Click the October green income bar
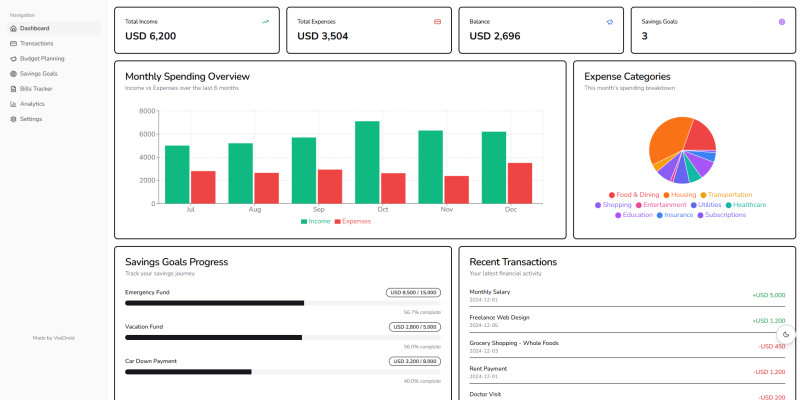This screenshot has height=400, width=800. pyautogui.click(x=367, y=162)
